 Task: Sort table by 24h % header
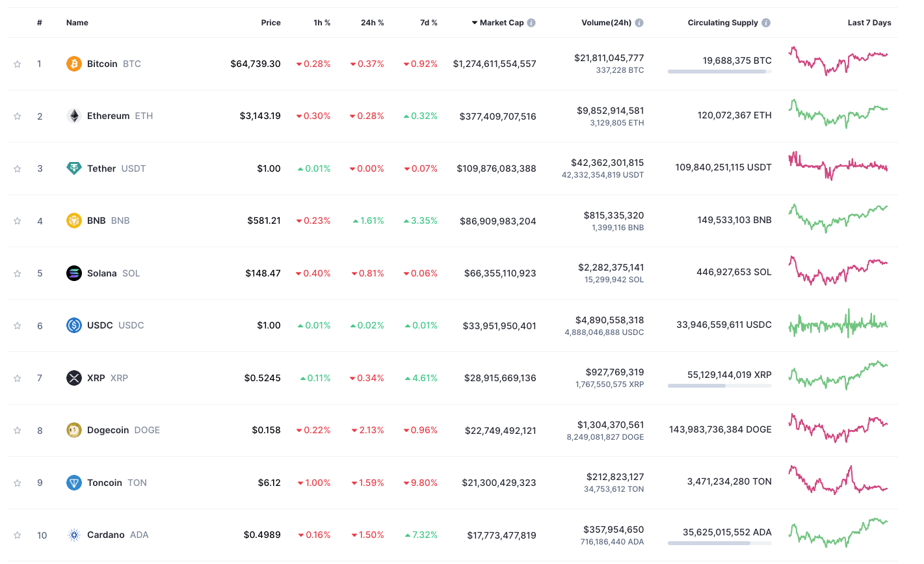tap(372, 23)
